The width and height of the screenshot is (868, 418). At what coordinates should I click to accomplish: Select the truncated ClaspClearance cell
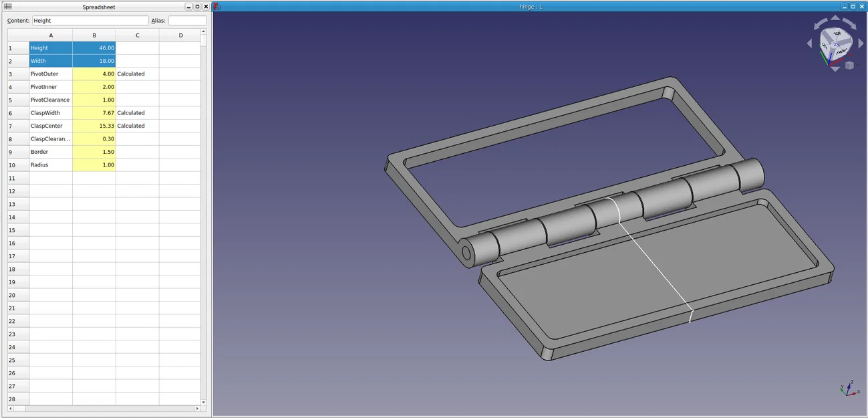51,139
